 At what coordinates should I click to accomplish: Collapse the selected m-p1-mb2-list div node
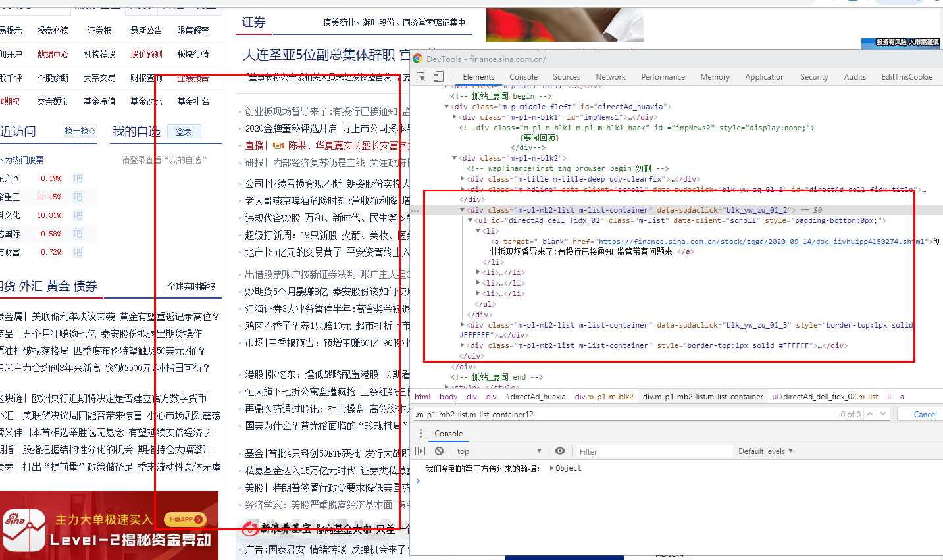(462, 210)
